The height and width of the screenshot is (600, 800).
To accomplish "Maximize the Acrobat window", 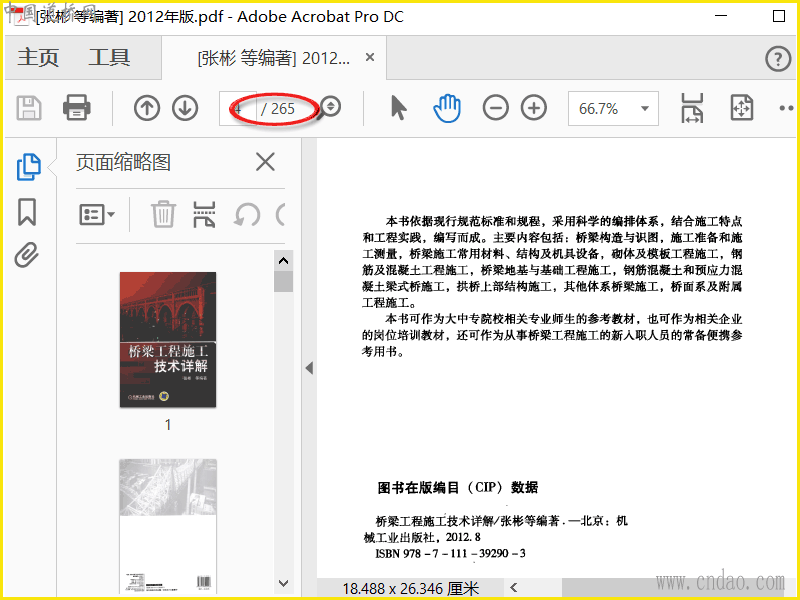I will (x=779, y=16).
